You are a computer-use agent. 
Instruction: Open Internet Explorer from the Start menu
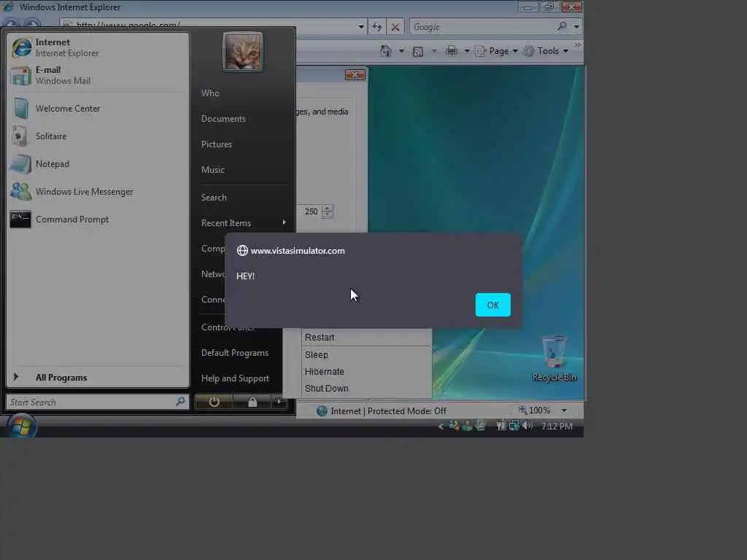tap(98, 47)
